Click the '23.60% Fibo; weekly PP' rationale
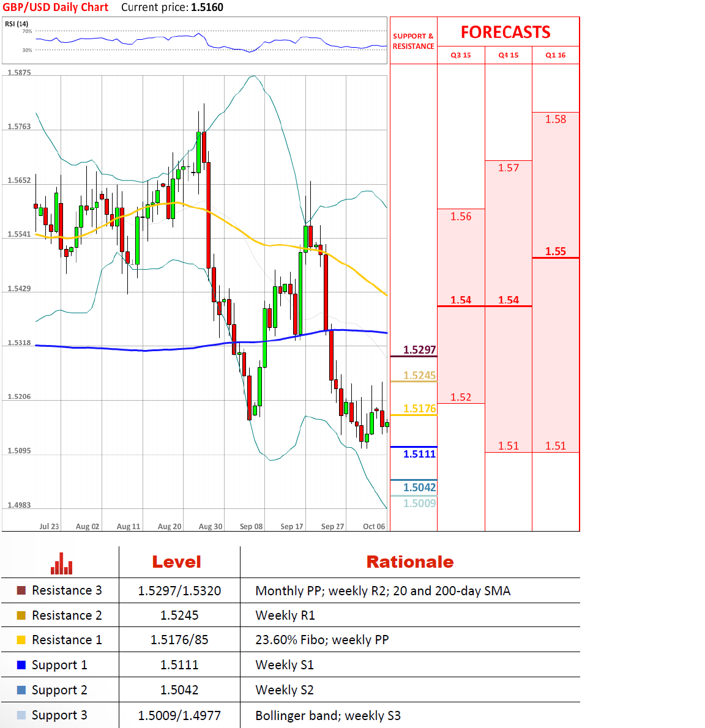 point(322,640)
